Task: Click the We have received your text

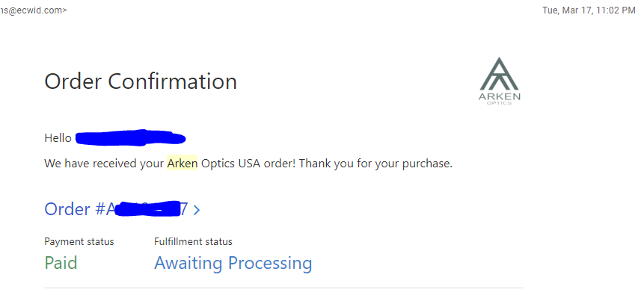Action: click(x=104, y=163)
